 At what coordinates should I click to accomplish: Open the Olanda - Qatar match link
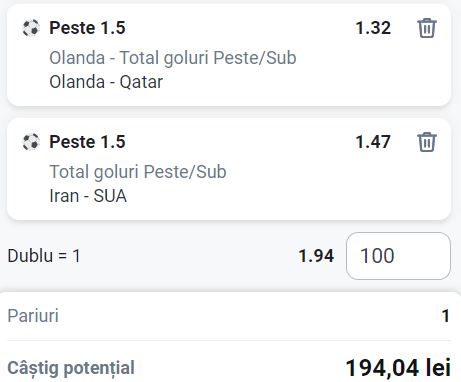click(106, 82)
